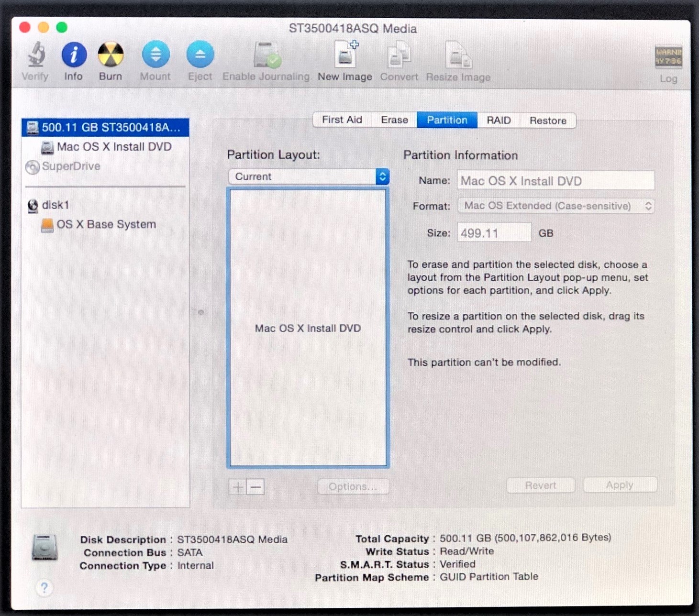Select the Mac OS X Install DVD volume in the sidebar
Viewport: 699px width, 616px height.
[x=105, y=147]
